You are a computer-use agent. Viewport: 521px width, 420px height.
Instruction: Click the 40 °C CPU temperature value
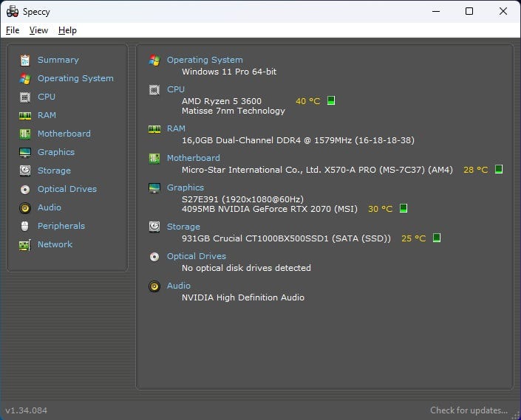[x=308, y=101]
